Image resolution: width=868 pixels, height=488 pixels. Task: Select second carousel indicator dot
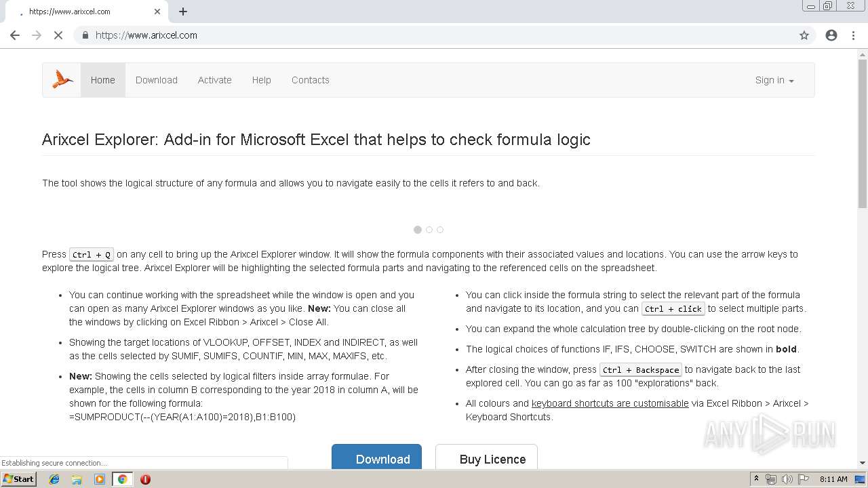point(429,230)
